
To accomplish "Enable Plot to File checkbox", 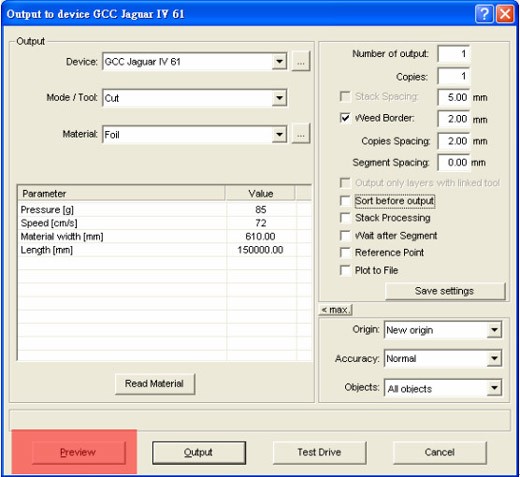I will coord(345,270).
